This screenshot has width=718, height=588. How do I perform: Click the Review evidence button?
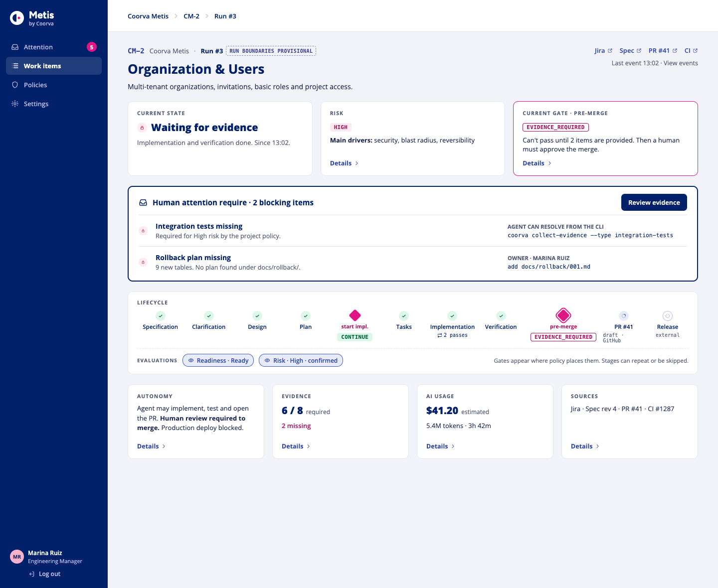[654, 202]
